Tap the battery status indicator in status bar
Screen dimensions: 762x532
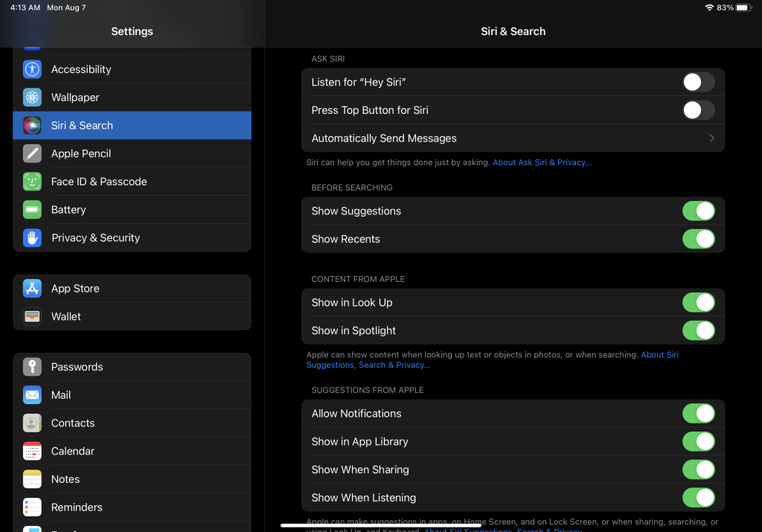point(744,7)
